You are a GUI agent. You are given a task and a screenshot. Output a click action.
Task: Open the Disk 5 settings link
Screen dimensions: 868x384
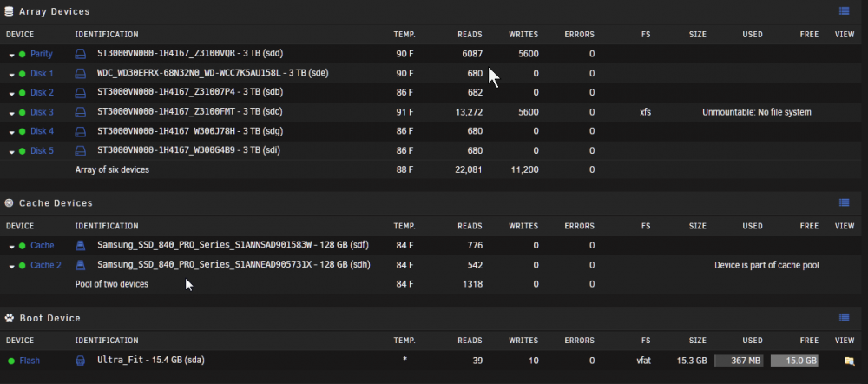click(42, 150)
